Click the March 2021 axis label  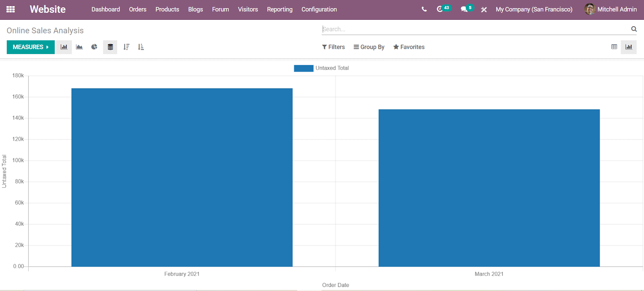click(x=489, y=274)
